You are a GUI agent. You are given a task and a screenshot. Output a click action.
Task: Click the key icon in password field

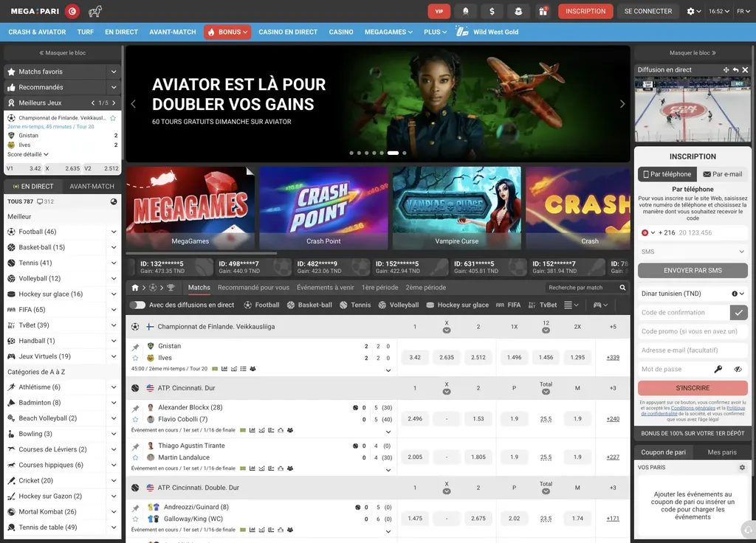[718, 369]
